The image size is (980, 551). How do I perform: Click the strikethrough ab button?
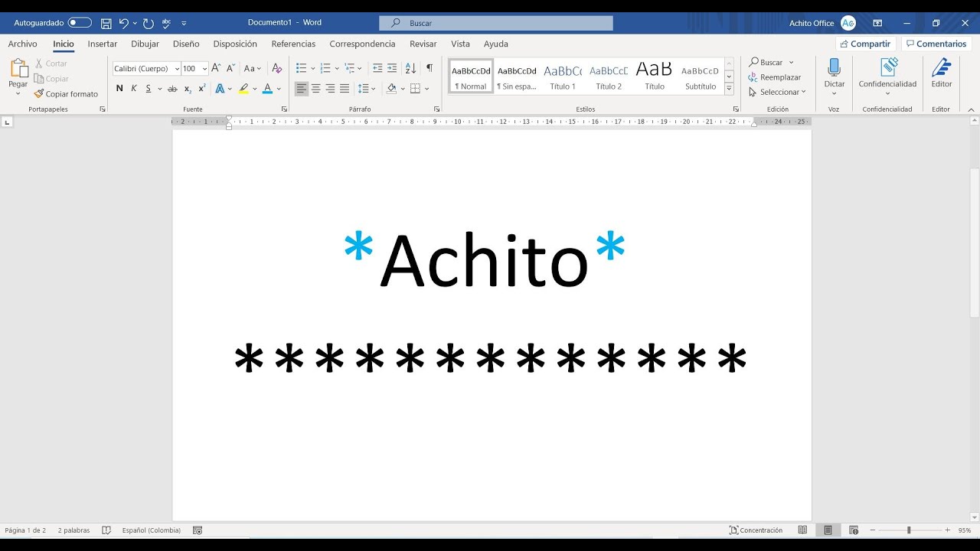(x=172, y=89)
